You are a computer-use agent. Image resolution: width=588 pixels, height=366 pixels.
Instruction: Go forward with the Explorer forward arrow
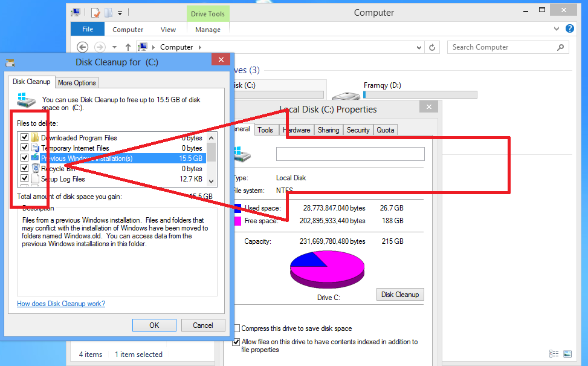tap(99, 47)
